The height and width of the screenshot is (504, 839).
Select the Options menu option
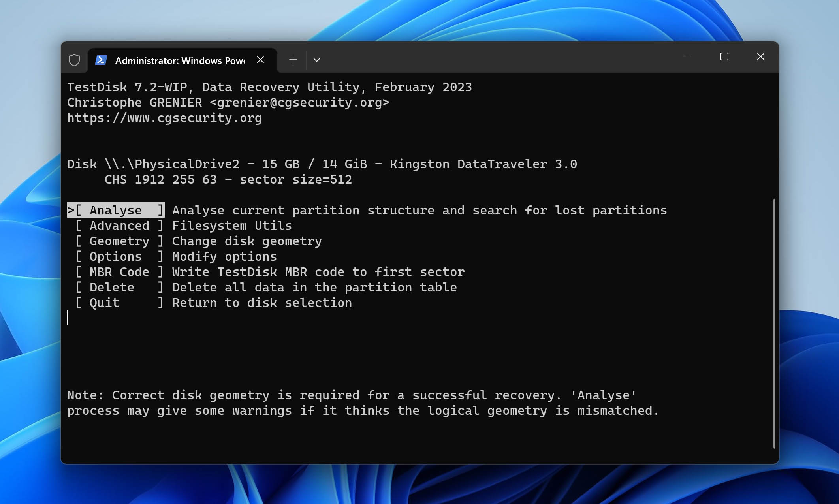(x=119, y=256)
